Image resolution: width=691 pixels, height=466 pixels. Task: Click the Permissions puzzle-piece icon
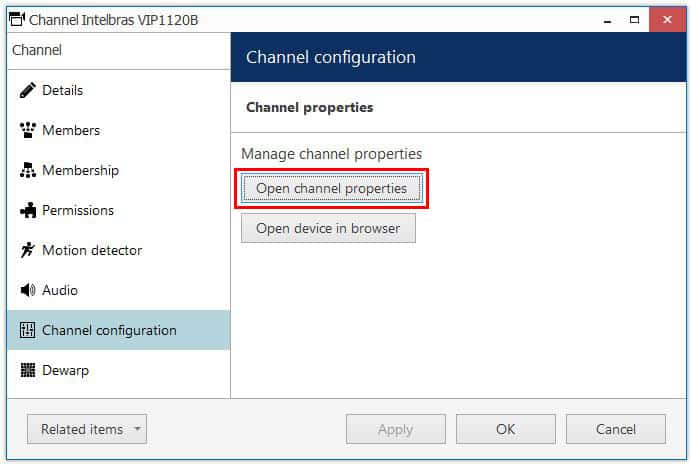[x=27, y=211]
